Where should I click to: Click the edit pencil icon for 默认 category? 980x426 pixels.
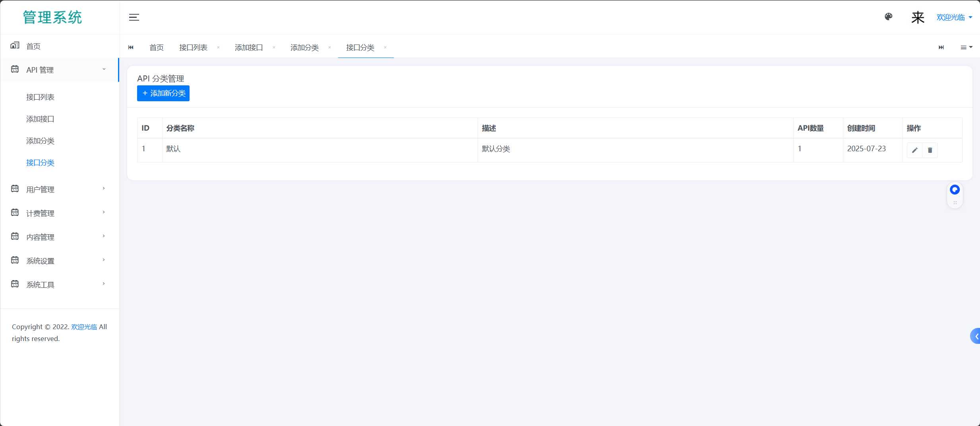pos(914,150)
